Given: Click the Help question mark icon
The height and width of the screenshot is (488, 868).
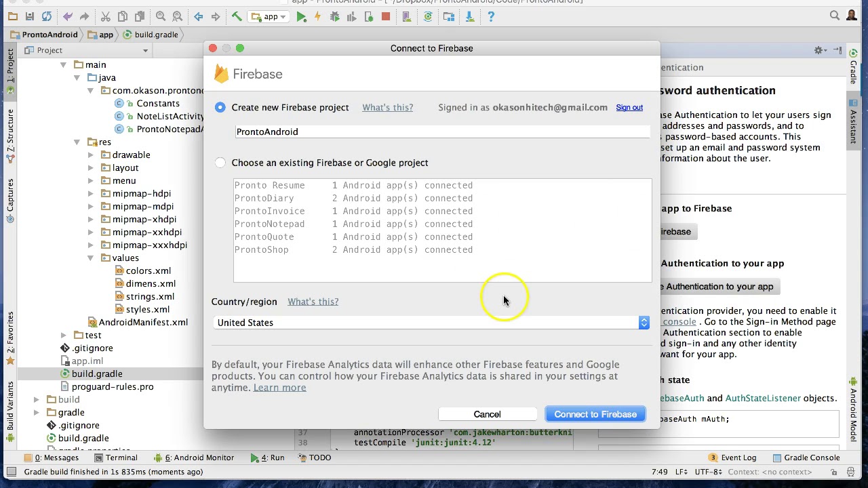Looking at the screenshot, I should click(x=491, y=16).
